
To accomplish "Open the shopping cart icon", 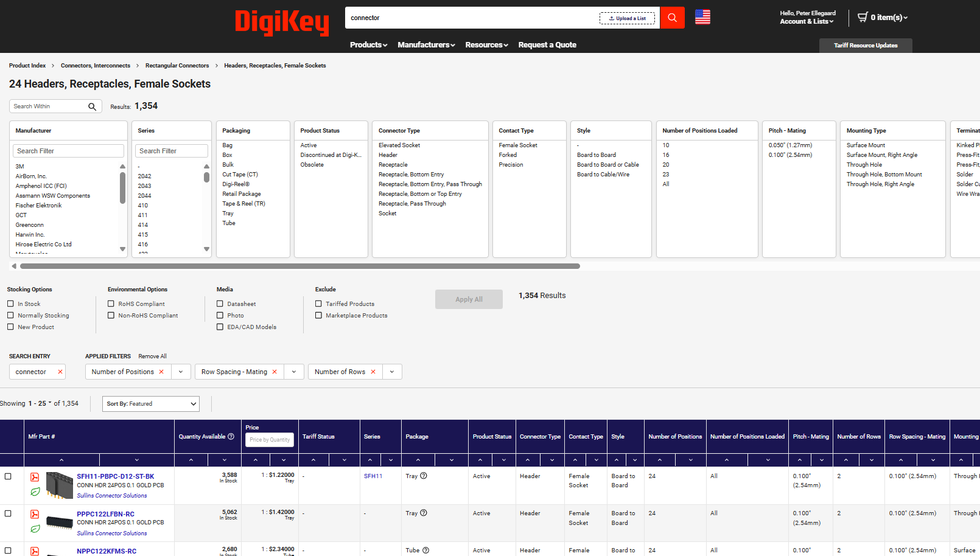I will 863,17.
